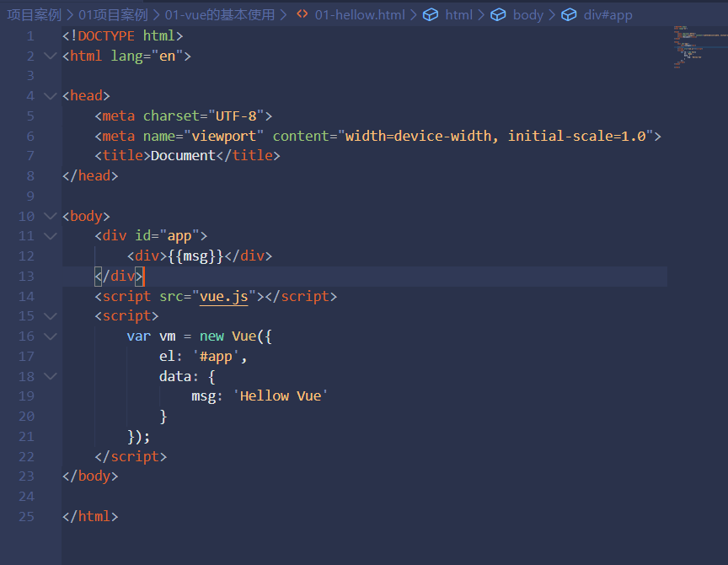Click the lang="en" attribute
The width and height of the screenshot is (728, 565).
pos(147,56)
